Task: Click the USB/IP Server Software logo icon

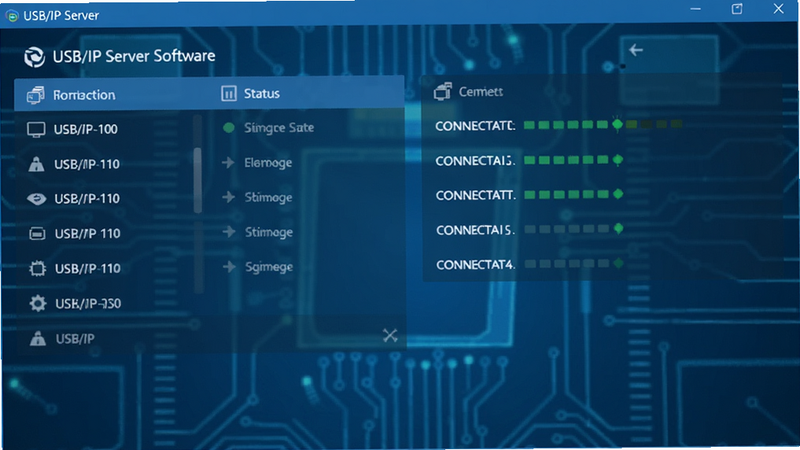Action: [x=34, y=57]
